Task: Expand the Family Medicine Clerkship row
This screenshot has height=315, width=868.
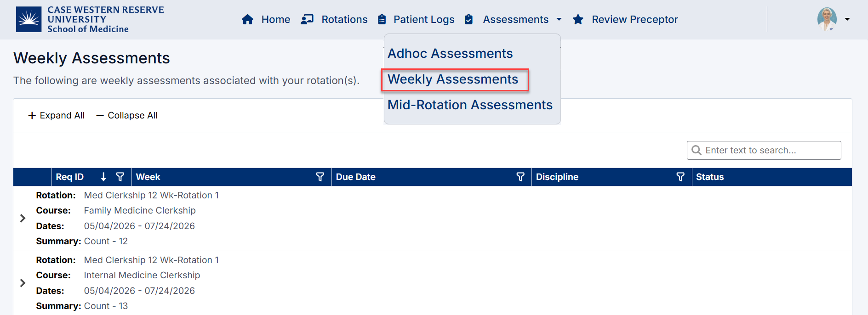Action: point(23,218)
